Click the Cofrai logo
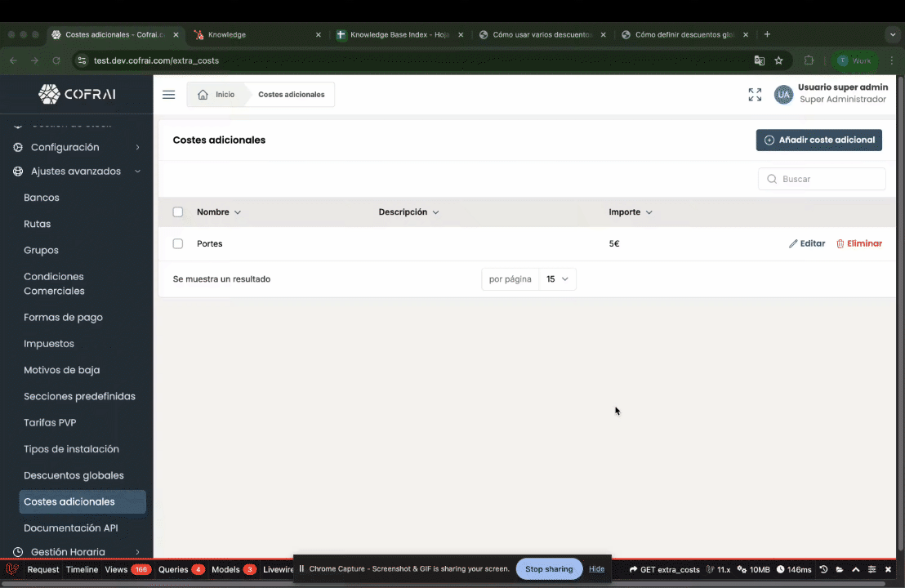Screen dimensions: 905x588 point(77,95)
